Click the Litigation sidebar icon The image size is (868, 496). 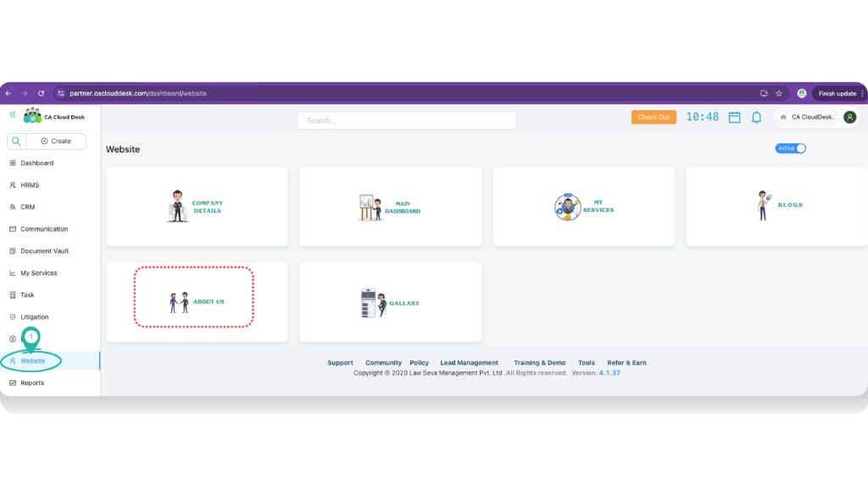pyautogui.click(x=13, y=316)
